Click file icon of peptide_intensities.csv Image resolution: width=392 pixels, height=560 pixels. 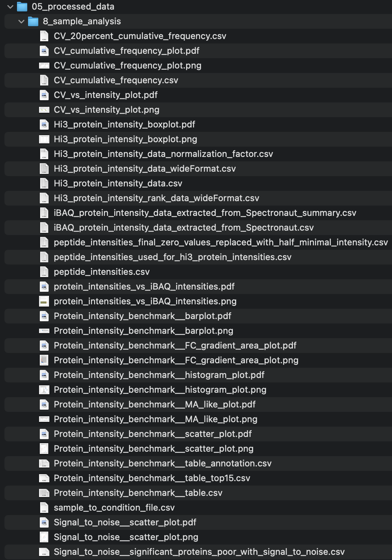point(44,272)
